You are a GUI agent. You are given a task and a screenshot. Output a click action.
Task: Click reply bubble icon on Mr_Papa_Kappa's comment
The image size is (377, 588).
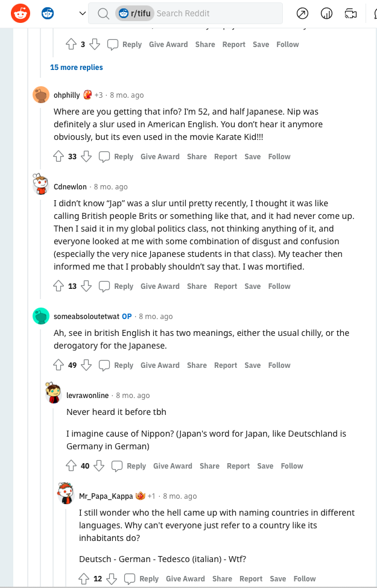point(130,578)
